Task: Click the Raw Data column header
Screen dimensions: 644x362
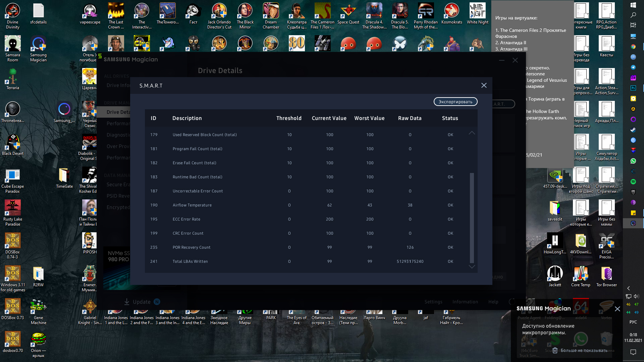Action: point(410,118)
